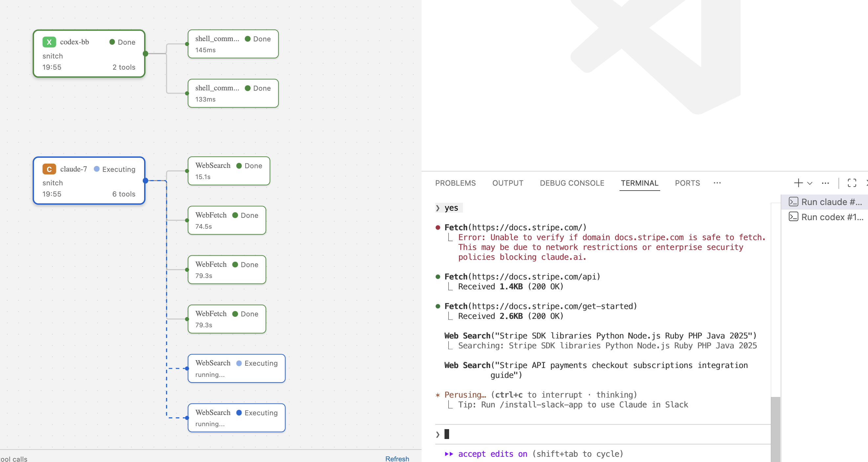Open the launch profile dropdown chevron
868x462 pixels.
[810, 183]
